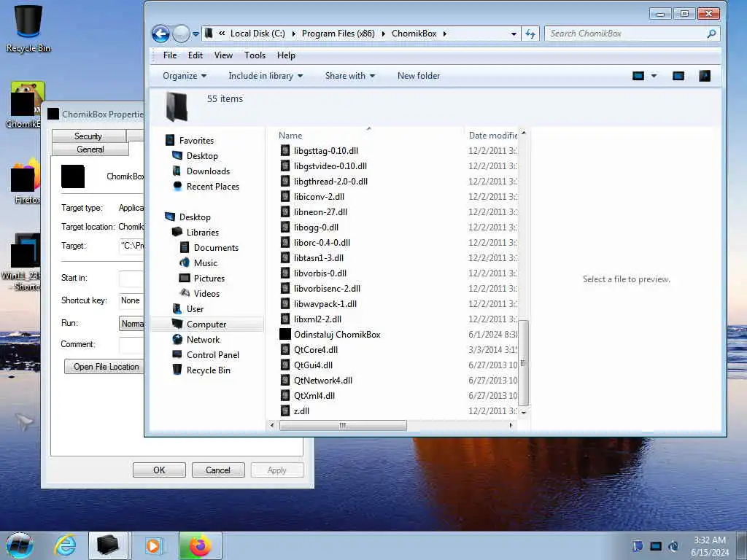Select Control Panel in navigation pane
The height and width of the screenshot is (560, 747).
tap(213, 355)
